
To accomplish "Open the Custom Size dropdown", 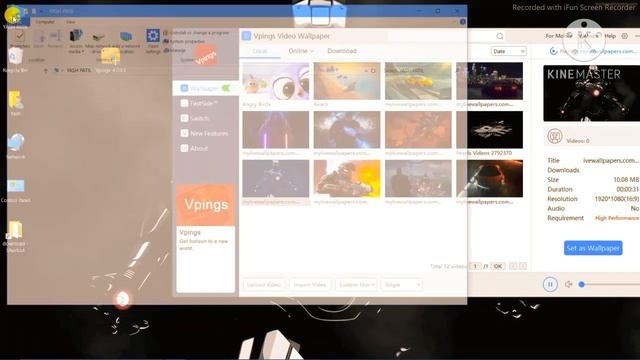I will 356,284.
